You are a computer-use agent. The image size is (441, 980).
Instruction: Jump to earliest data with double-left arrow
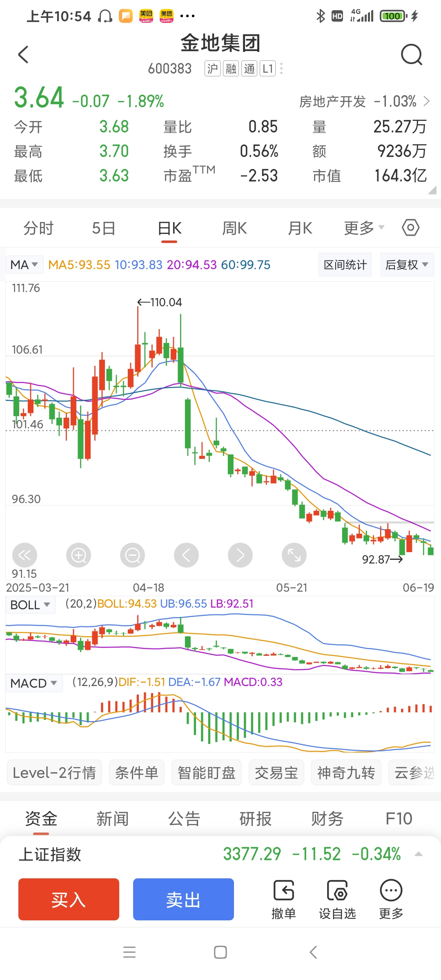[x=24, y=555]
